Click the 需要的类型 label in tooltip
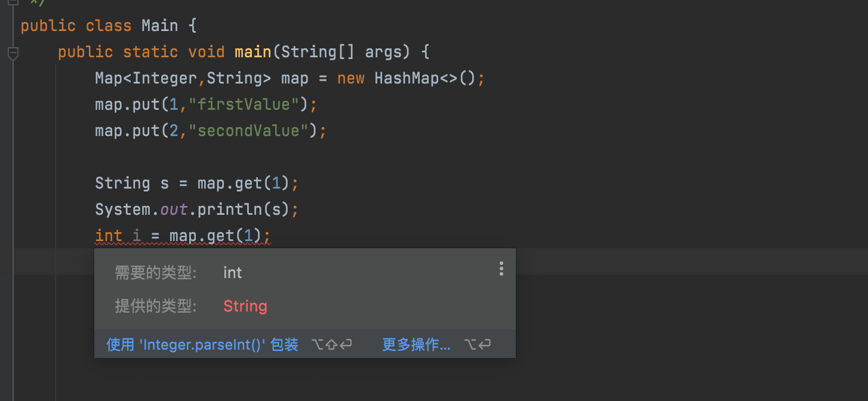 point(156,273)
